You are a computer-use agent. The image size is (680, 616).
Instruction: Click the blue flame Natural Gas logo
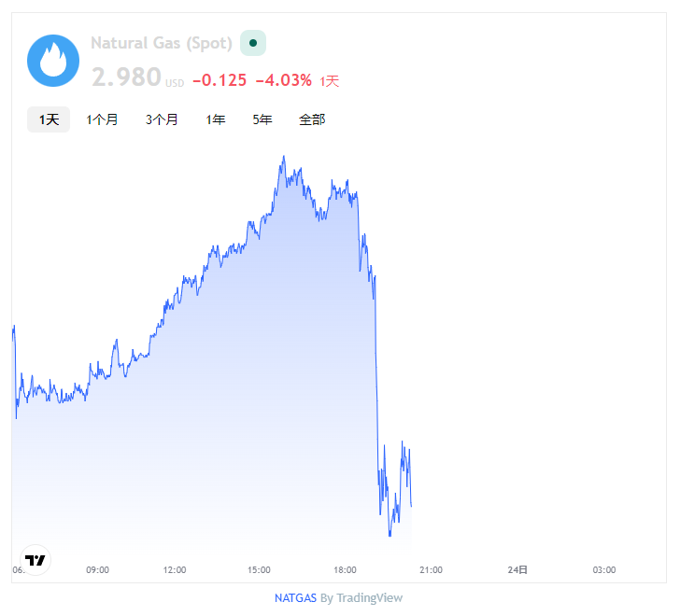click(x=54, y=61)
